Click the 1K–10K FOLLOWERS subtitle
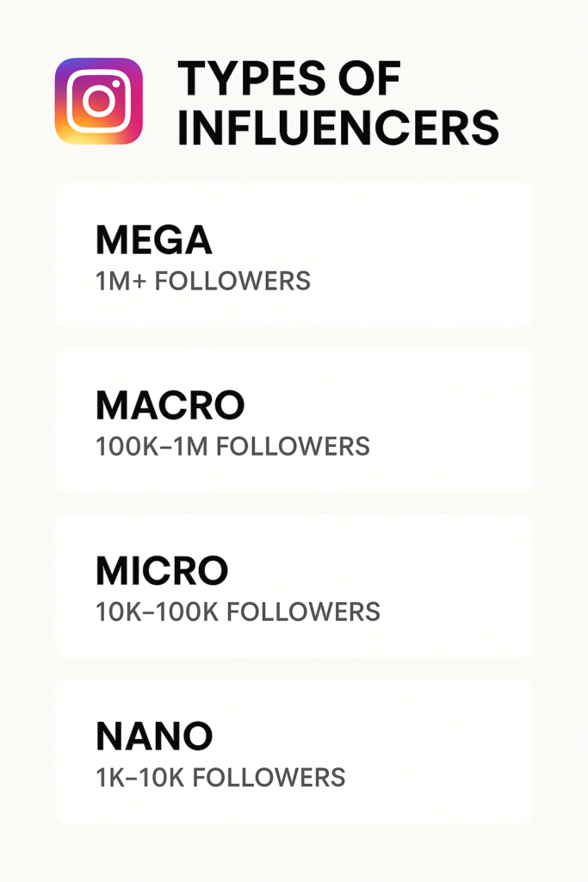The width and height of the screenshot is (588, 882). point(220,777)
